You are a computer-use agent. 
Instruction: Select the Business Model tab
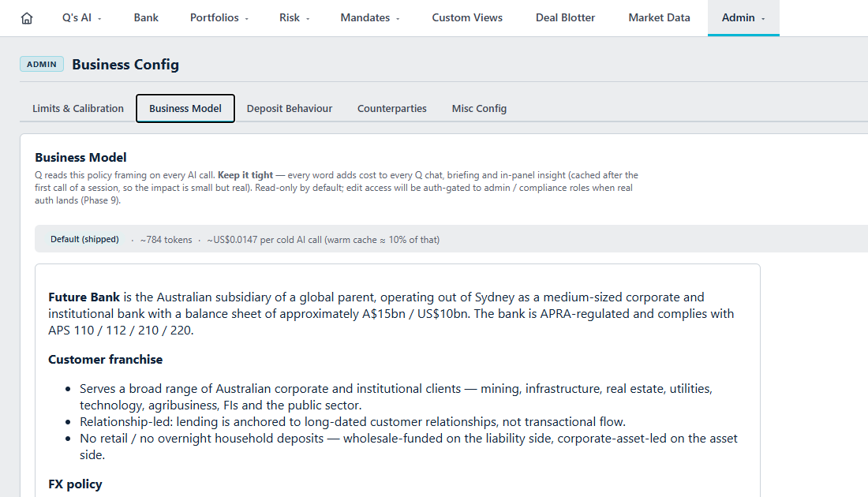(x=185, y=109)
